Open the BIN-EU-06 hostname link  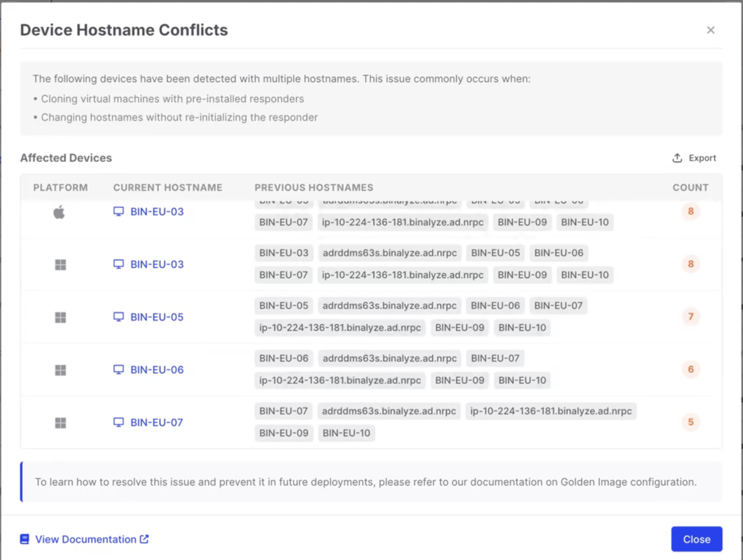point(157,370)
